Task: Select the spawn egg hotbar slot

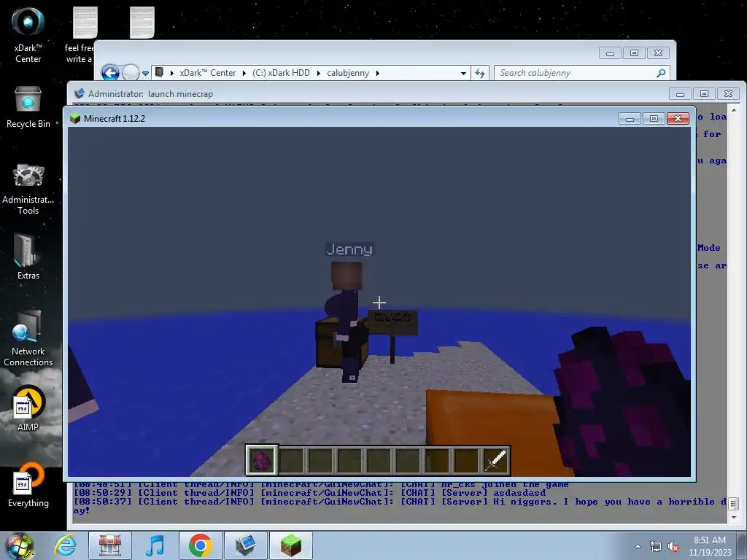Action: [x=262, y=461]
